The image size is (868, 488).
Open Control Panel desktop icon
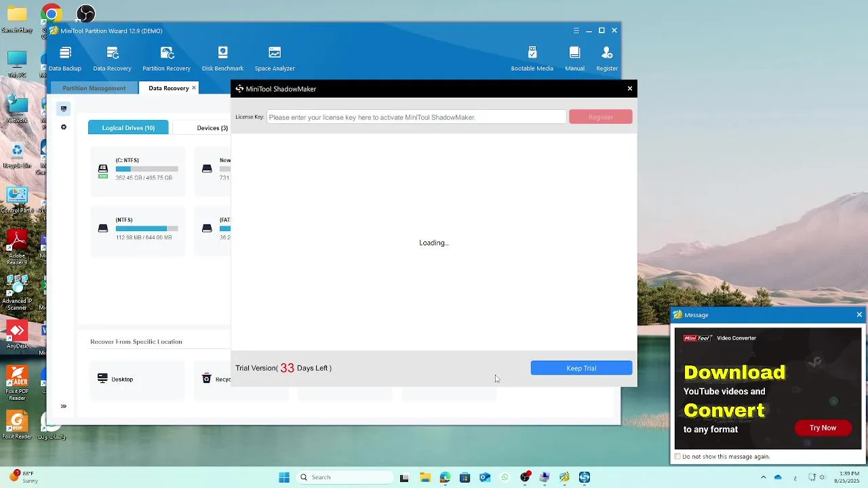(17, 200)
